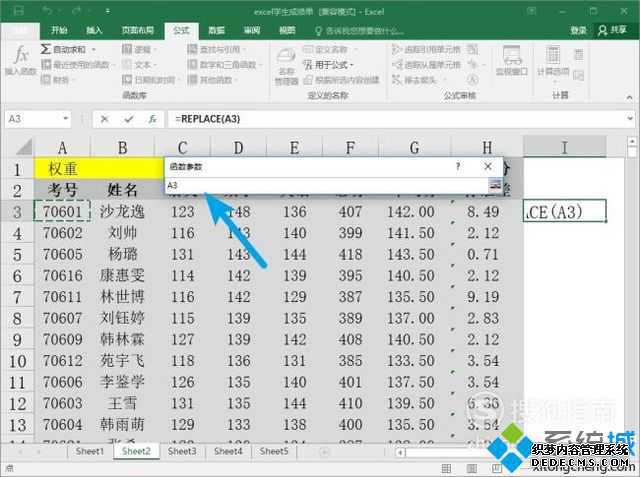The height and width of the screenshot is (477, 640).
Task: Click the AutoSum (自动求和) sigma icon
Action: [46, 49]
